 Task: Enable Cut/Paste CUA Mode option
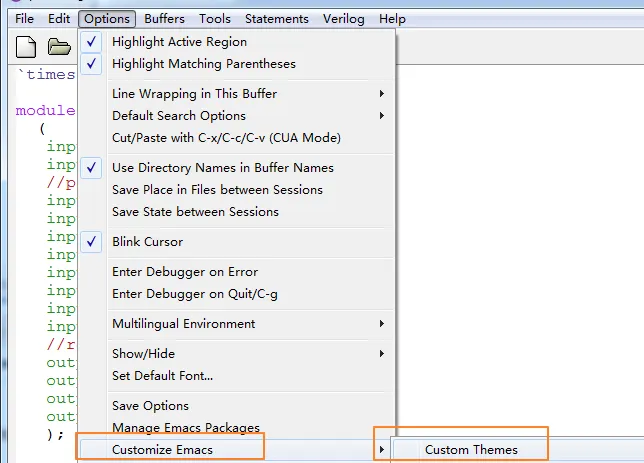click(x=226, y=138)
